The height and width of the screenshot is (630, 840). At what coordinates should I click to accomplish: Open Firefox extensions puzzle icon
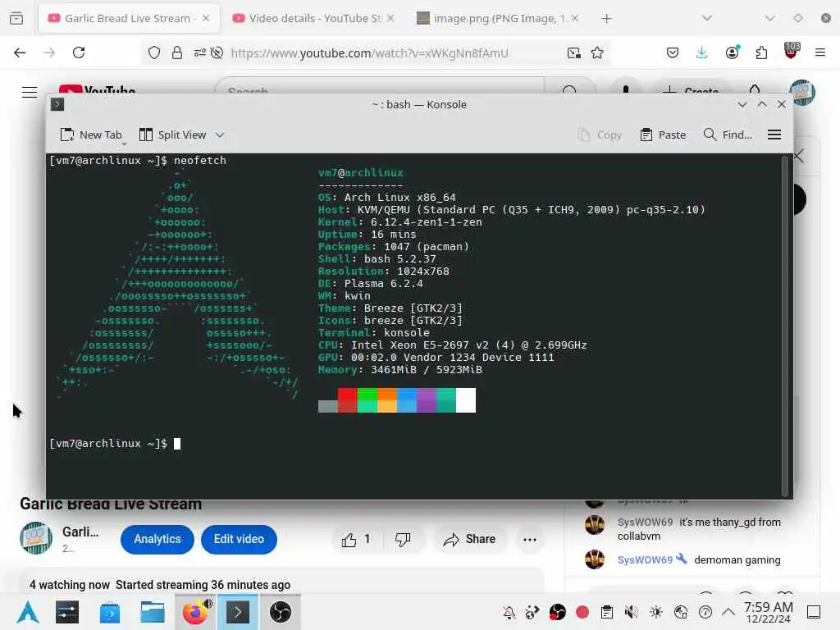(x=761, y=52)
